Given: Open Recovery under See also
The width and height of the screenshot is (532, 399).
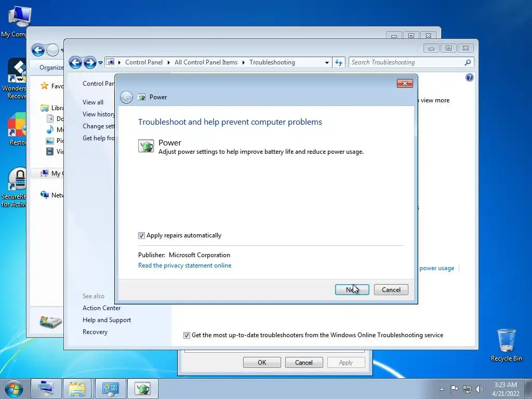Looking at the screenshot, I should [x=95, y=331].
